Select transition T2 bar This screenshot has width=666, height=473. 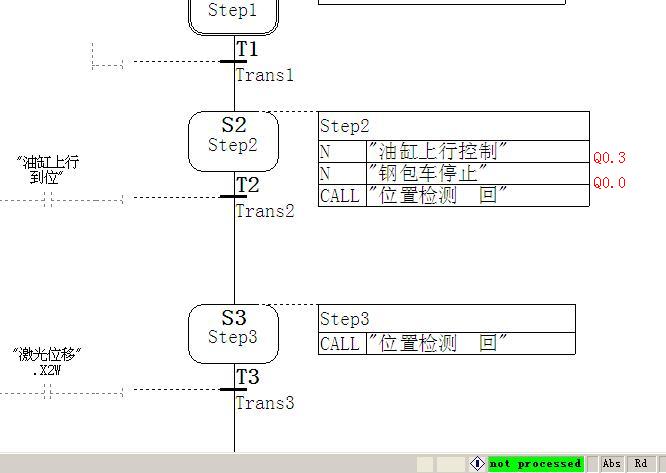coord(234,197)
